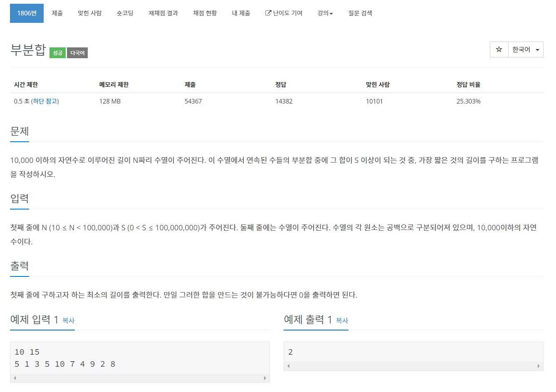Expand the 강의 menu dropdown
This screenshot has width=556, height=392.
pyautogui.click(x=325, y=13)
